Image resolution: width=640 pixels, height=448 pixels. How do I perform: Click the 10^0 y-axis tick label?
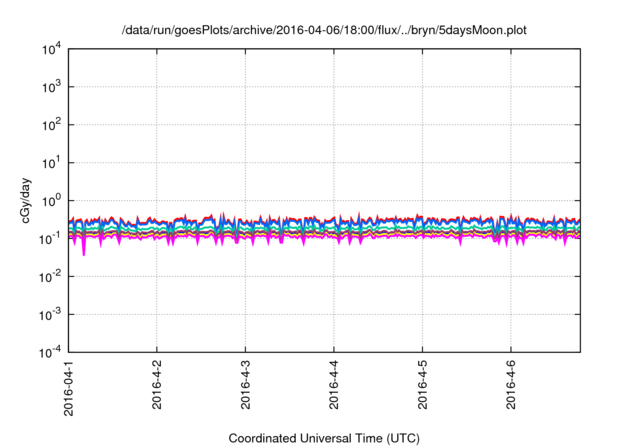point(52,201)
